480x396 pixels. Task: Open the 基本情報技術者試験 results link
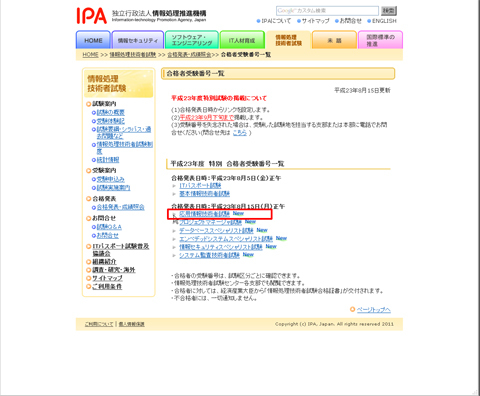[204, 194]
